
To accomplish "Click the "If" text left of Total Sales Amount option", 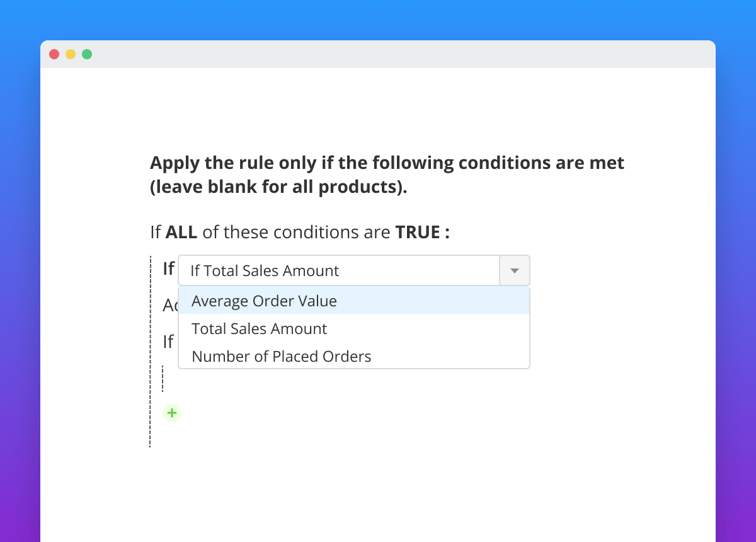I will (168, 342).
